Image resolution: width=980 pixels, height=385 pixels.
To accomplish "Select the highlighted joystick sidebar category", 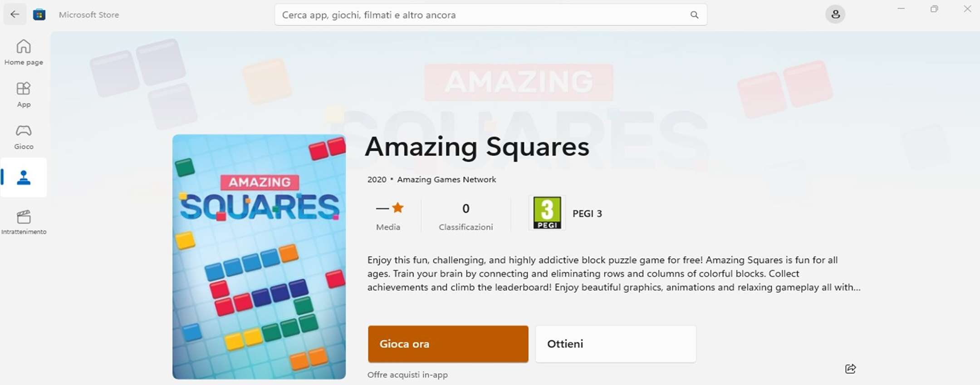I will click(x=23, y=178).
